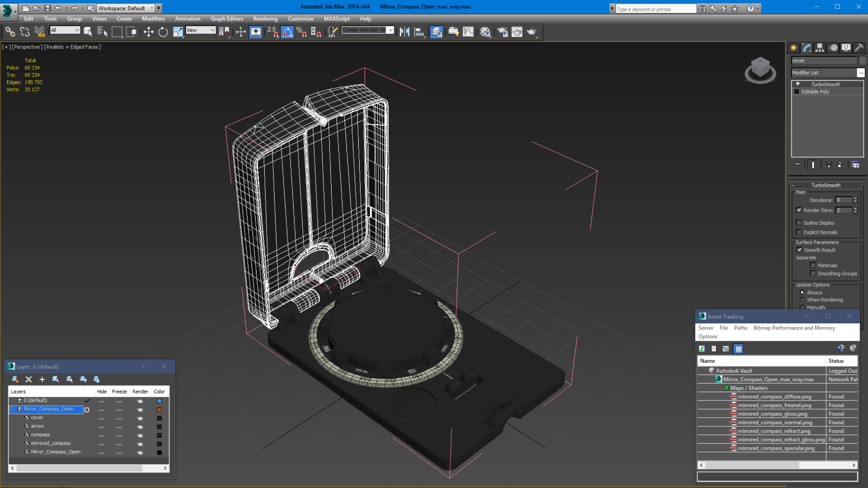868x488 pixels.
Task: Select the Move transform tool
Action: point(148,32)
